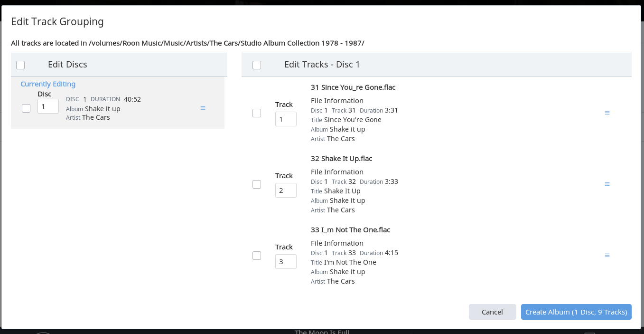Tick checkbox for 31 Since You_re Gone.flac
This screenshot has height=334, width=644.
tap(257, 113)
